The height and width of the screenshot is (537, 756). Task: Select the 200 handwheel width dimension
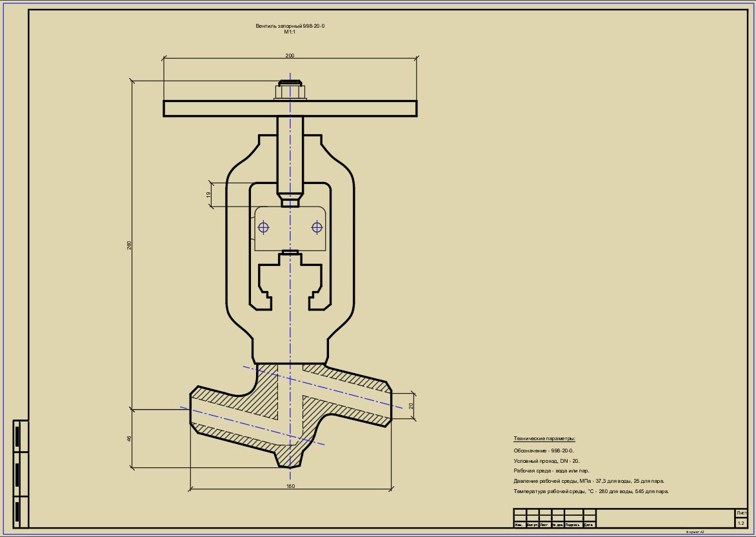[x=290, y=56]
